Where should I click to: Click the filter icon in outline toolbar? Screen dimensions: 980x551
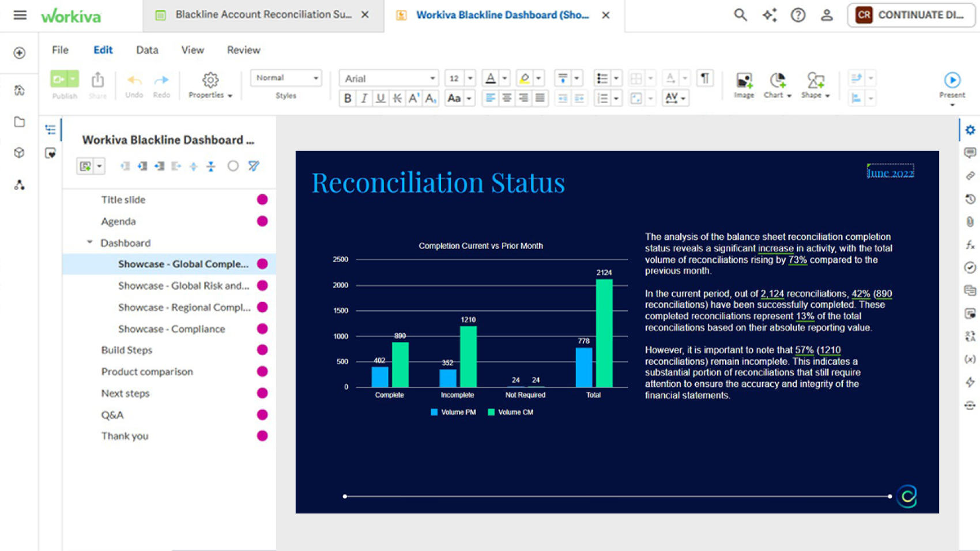point(254,166)
